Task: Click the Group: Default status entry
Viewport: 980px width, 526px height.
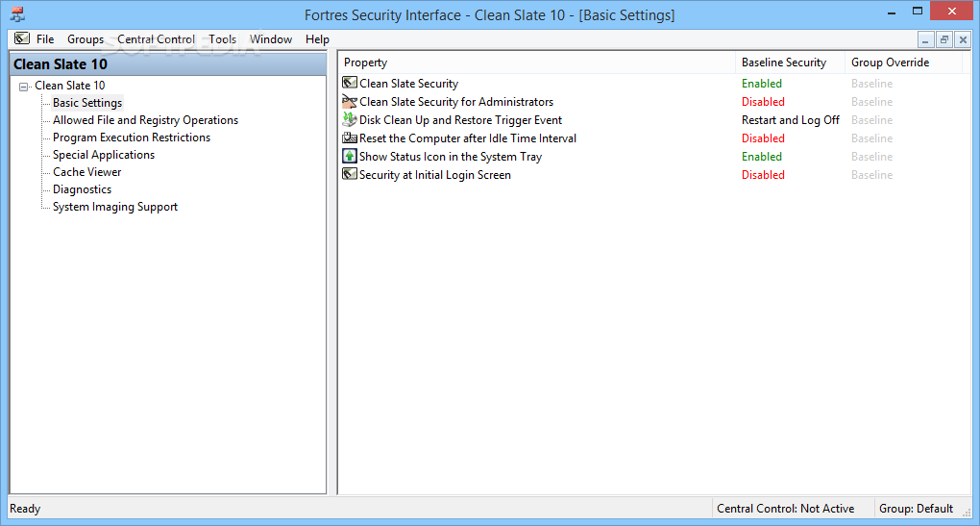Action: pyautogui.click(x=917, y=509)
